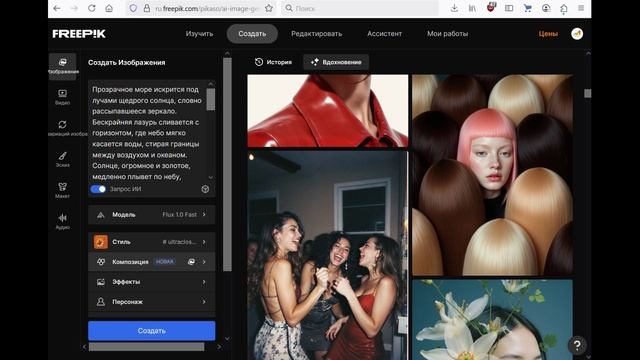640x360 pixels.
Task: Click the composition reference image icon
Action: [x=191, y=262]
